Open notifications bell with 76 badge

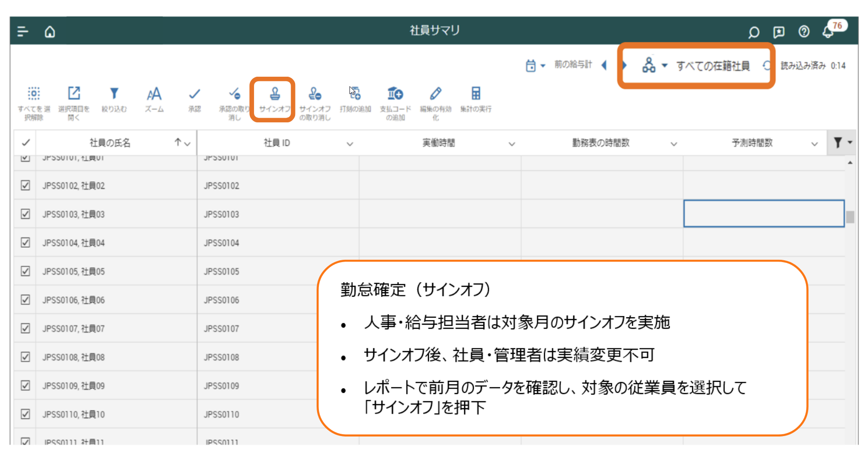(828, 32)
